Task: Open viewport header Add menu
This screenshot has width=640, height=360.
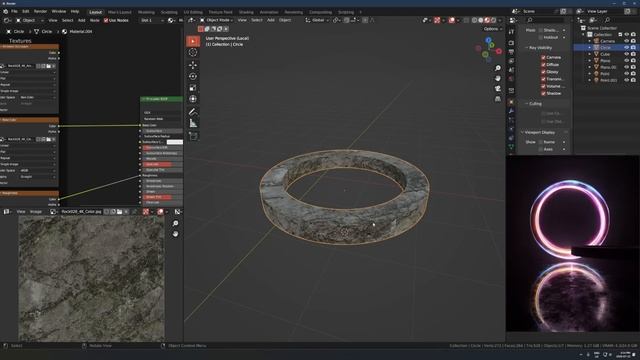Action: pyautogui.click(x=271, y=20)
